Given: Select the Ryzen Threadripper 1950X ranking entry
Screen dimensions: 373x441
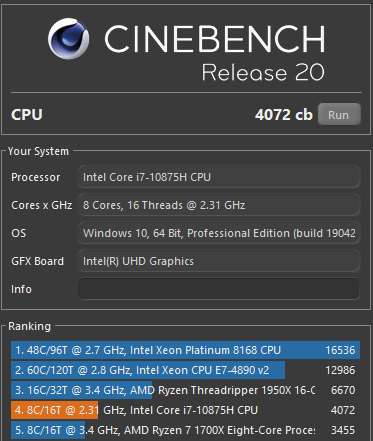Looking at the screenshot, I should (x=185, y=390).
